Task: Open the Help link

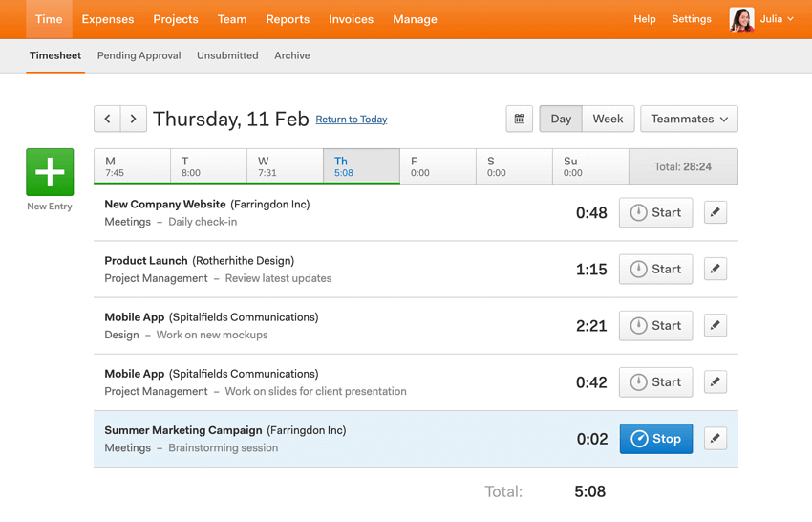Action: point(645,19)
